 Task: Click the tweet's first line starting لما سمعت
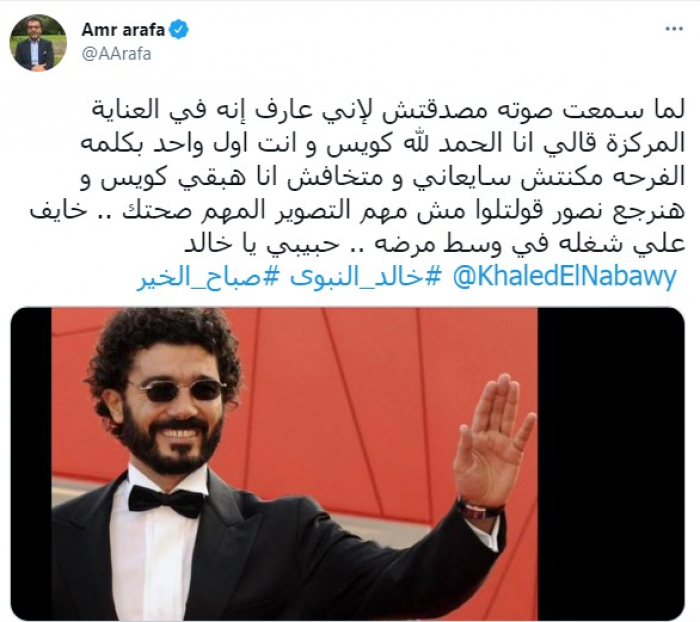coord(388,111)
